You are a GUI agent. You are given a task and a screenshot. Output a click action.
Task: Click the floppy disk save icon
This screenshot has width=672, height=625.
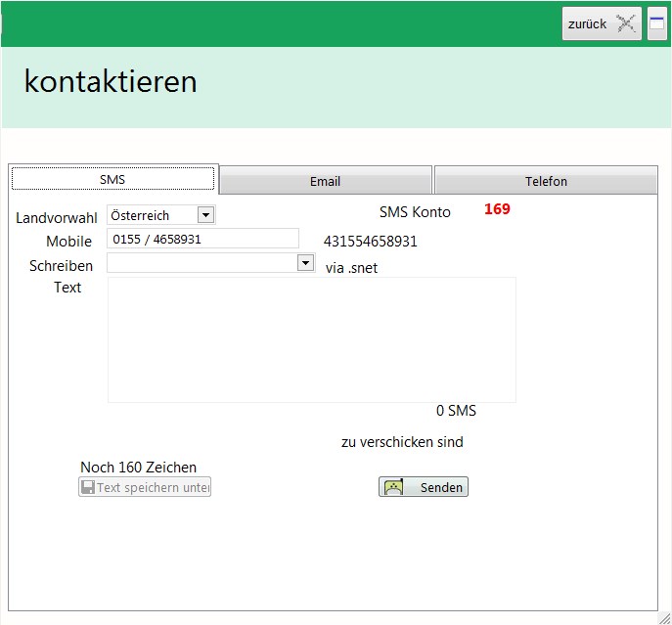point(87,487)
